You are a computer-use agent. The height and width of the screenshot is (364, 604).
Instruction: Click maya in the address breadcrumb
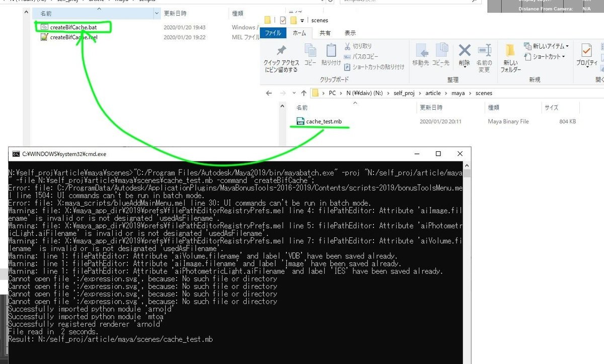[459, 93]
